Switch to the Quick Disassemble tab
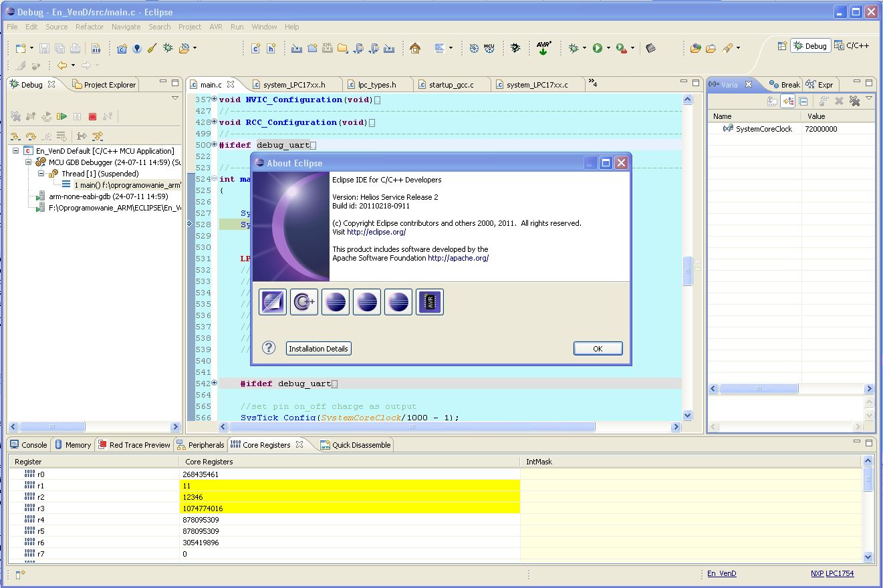 coord(356,445)
